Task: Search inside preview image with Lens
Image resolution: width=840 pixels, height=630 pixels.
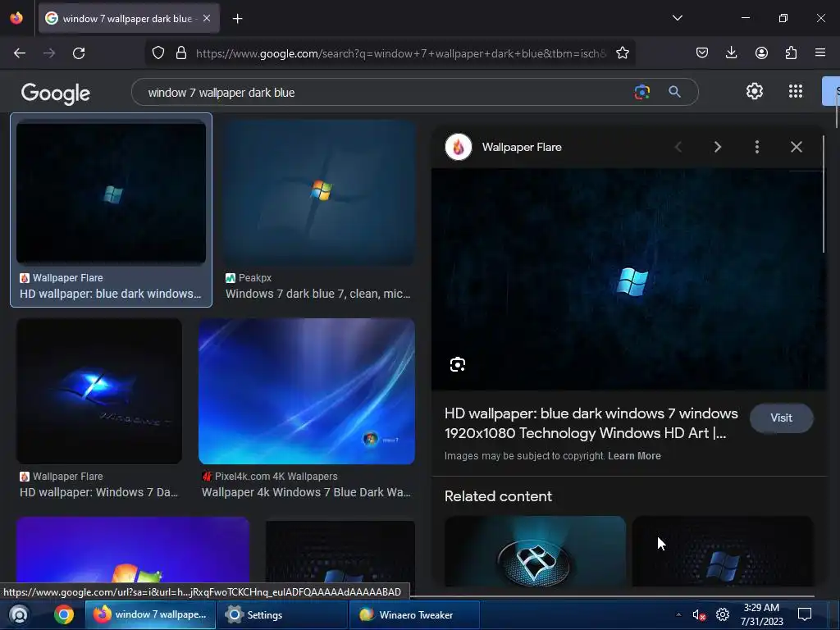Action: (458, 364)
